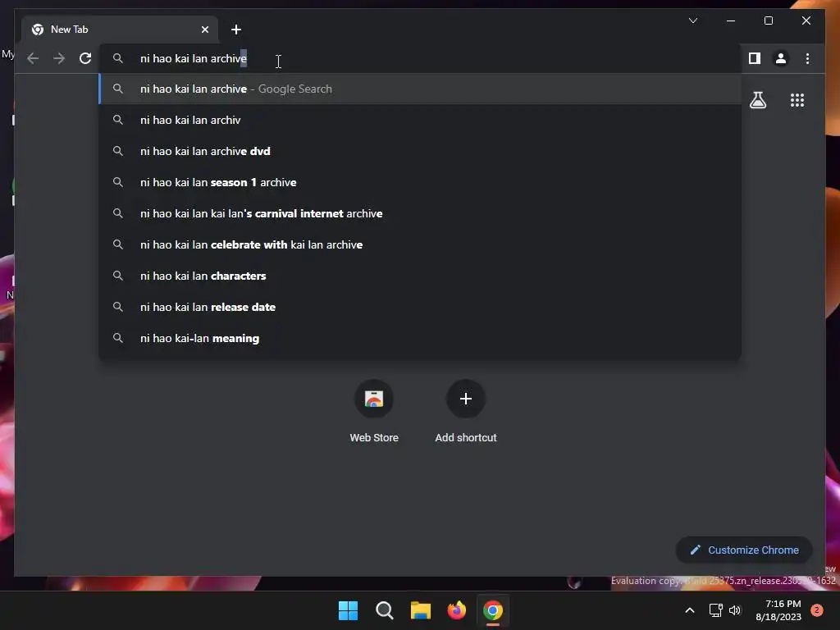This screenshot has width=840, height=630.
Task: Click search icon beside 'release date' suggestion
Action: [118, 307]
